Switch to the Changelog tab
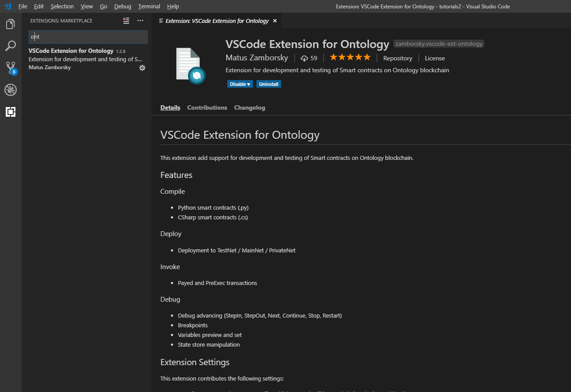571x392 pixels. pos(249,107)
